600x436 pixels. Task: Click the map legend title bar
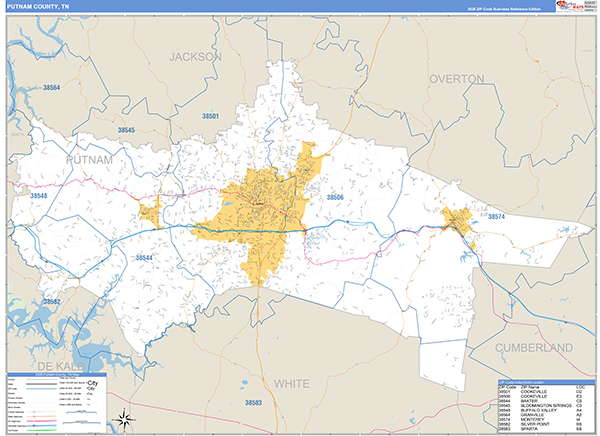coord(57,374)
